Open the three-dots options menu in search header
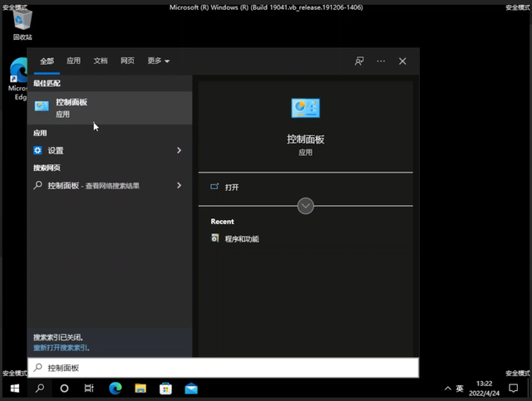This screenshot has width=532, height=401. (381, 61)
